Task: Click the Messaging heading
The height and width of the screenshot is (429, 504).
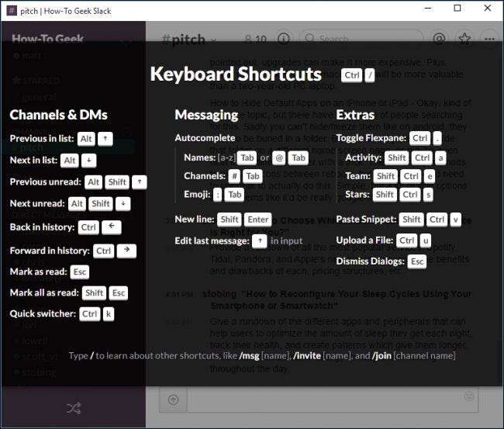Action: (x=206, y=115)
